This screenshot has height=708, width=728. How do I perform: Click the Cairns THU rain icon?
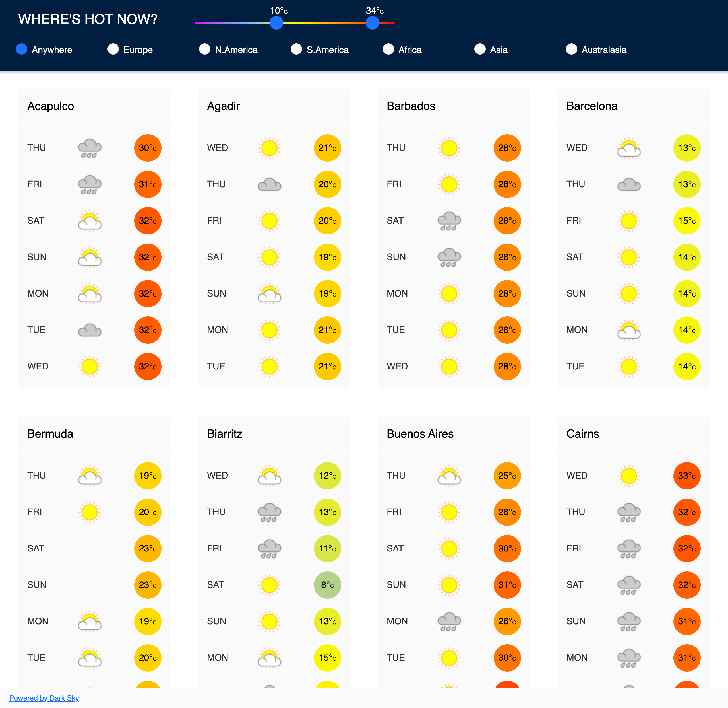pos(629,512)
